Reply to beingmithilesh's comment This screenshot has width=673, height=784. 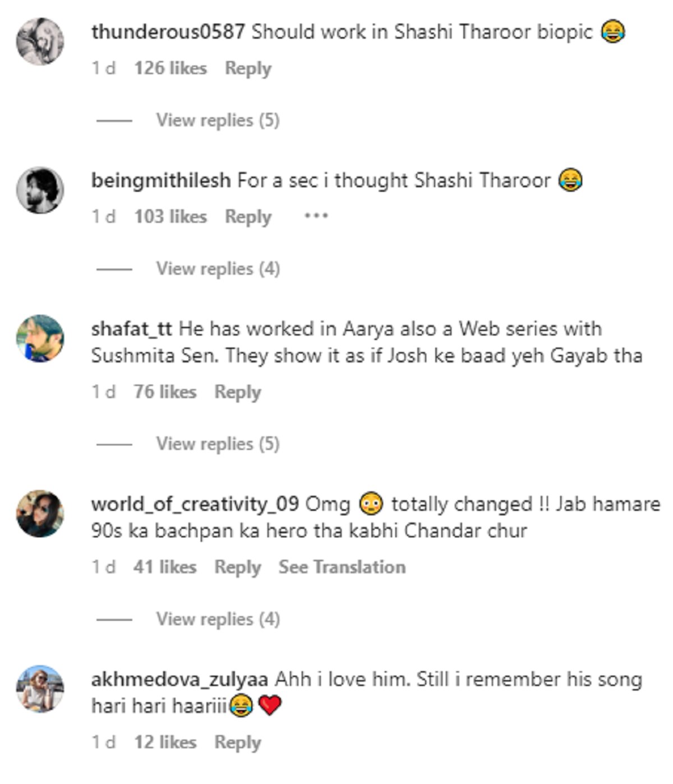pos(248,216)
